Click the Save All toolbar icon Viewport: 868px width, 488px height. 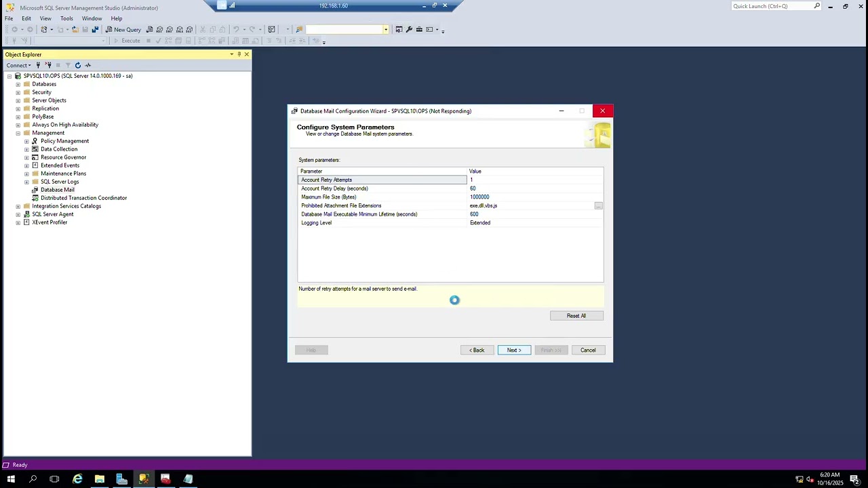95,30
